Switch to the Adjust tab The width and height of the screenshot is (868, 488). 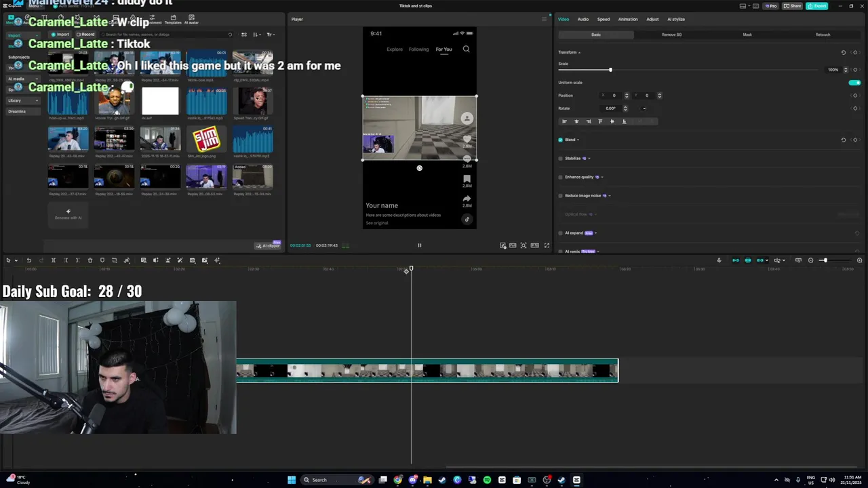tap(652, 19)
